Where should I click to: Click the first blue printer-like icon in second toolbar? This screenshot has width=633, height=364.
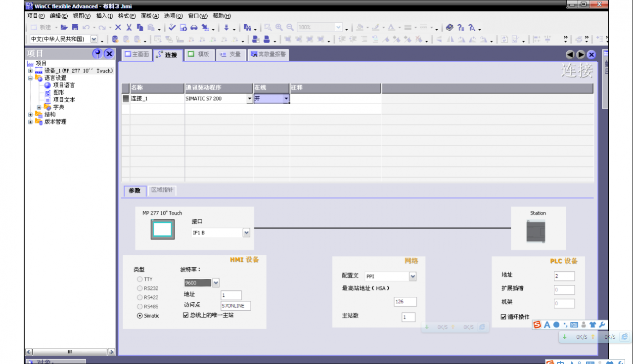pos(256,39)
